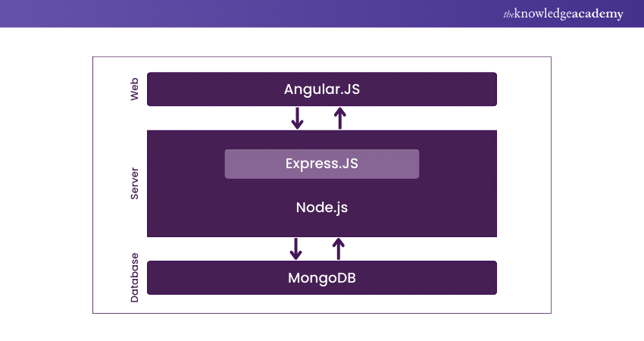Click the down arrow below Angular.JS
Image resolution: width=644 pixels, height=341 pixels.
298,117
